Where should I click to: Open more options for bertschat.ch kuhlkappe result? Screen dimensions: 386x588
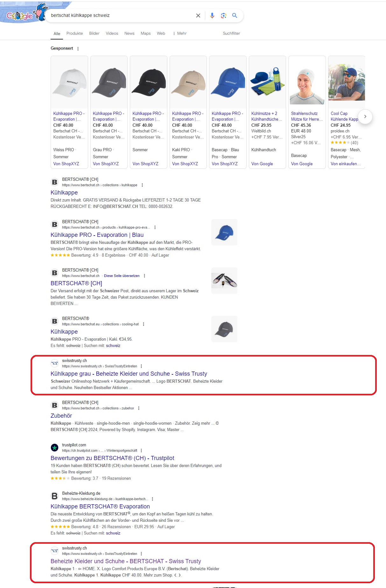(x=142, y=185)
